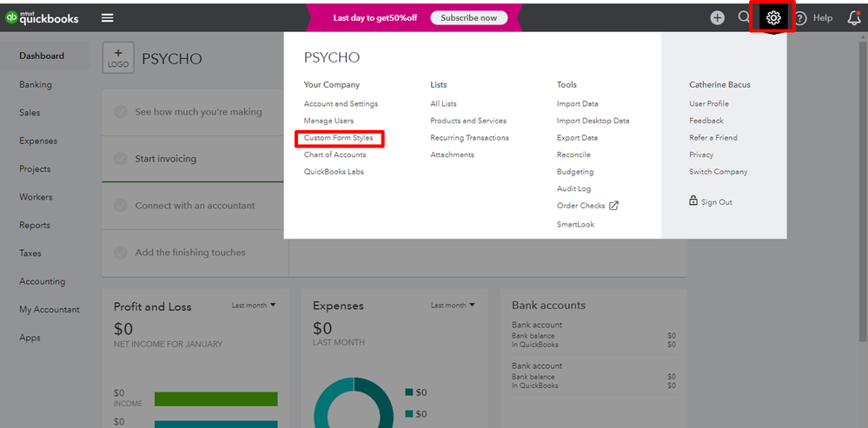Image resolution: width=868 pixels, height=428 pixels.
Task: Open Banking in the left sidebar
Action: click(36, 84)
